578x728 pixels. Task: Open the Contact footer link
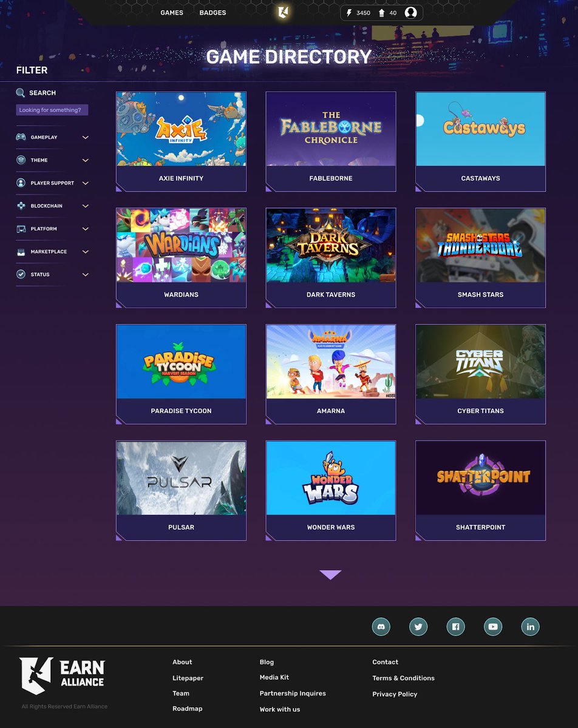click(386, 662)
